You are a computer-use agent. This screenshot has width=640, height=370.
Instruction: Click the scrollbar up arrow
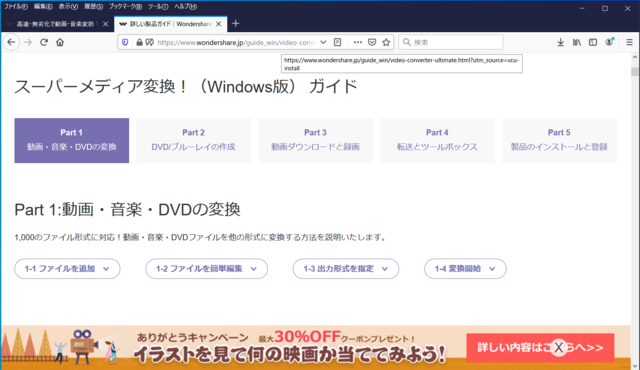coord(634,58)
